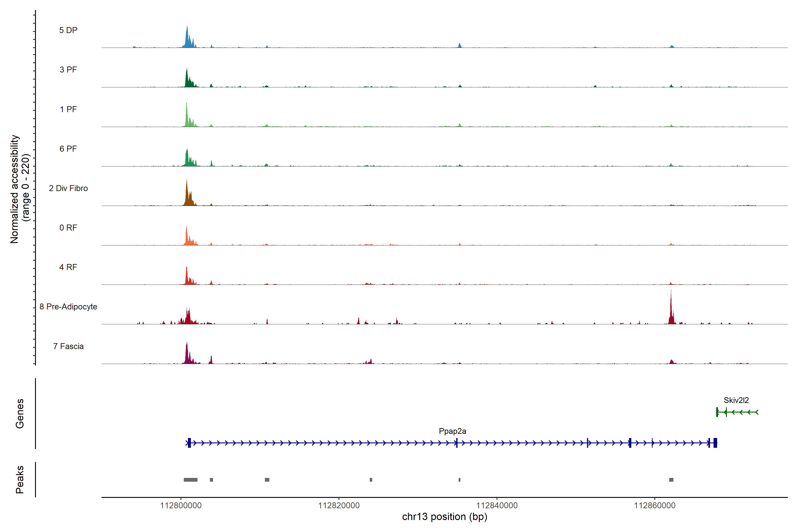Click the tallest blue peak in 5 DP track
The height and width of the screenshot is (532, 798).
coord(187,37)
